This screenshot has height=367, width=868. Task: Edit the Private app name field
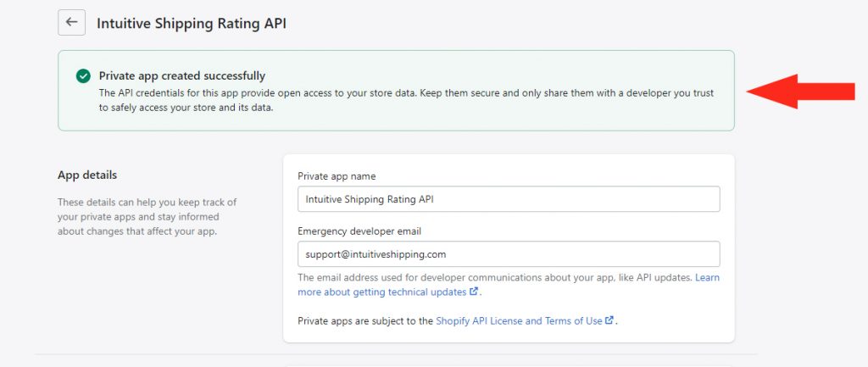(x=509, y=198)
